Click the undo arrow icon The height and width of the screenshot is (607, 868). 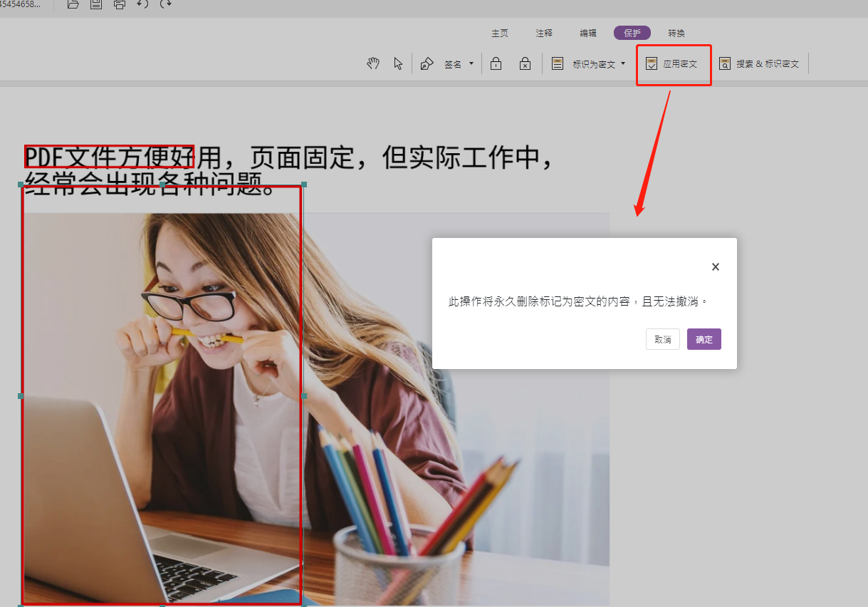tap(142, 4)
